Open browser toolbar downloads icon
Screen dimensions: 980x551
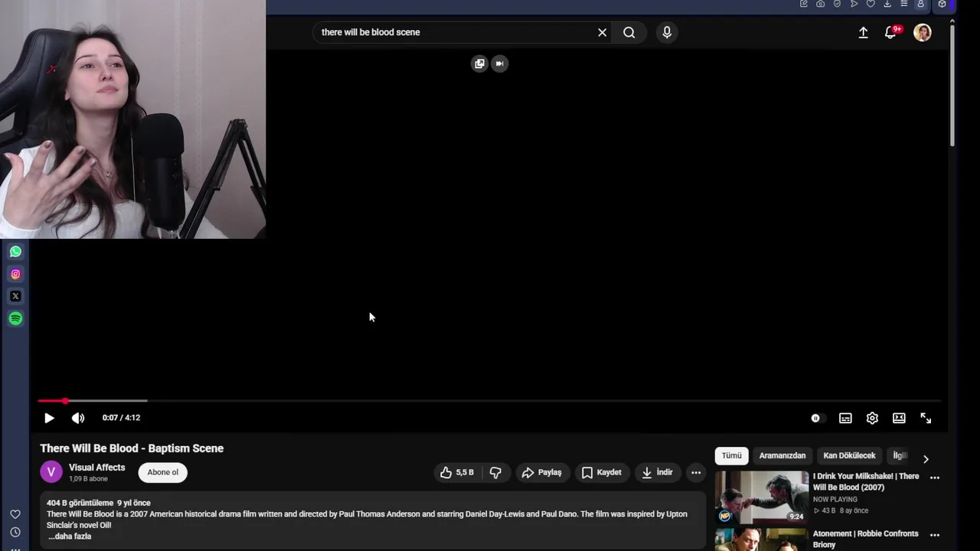coord(887,4)
